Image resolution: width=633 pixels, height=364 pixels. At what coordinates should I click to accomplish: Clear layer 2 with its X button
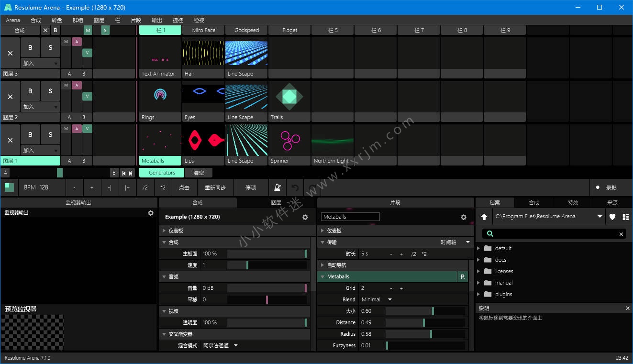coord(10,97)
